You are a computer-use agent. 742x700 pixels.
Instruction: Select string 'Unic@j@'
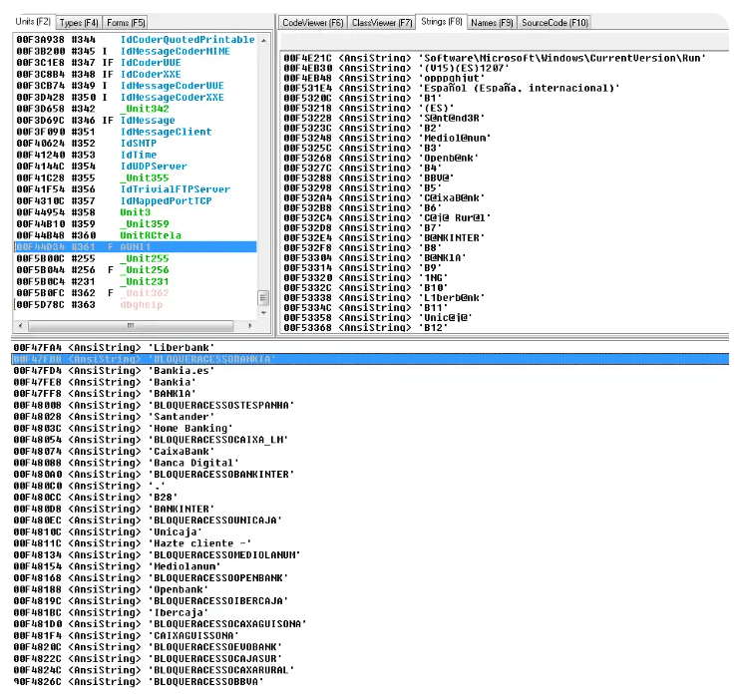446,317
